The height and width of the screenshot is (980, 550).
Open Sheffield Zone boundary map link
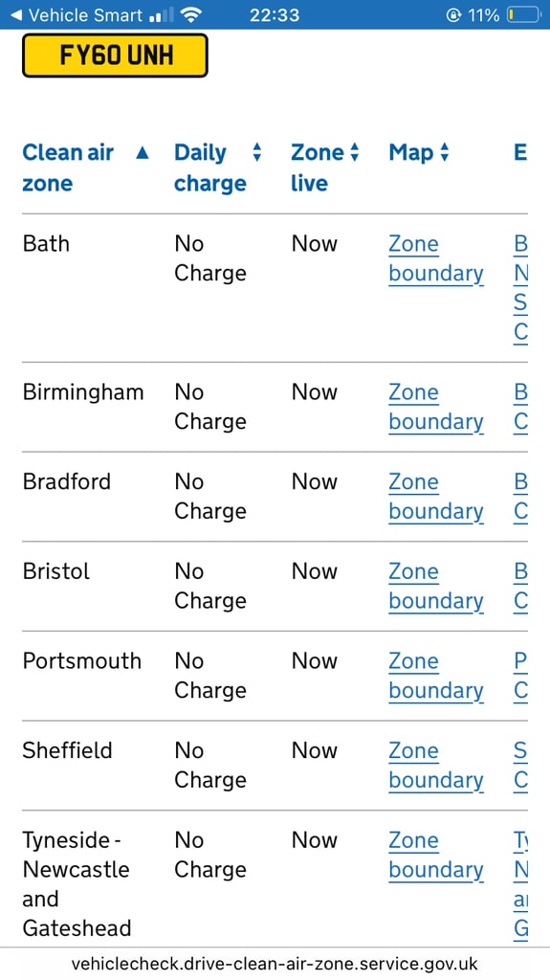[x=435, y=765]
